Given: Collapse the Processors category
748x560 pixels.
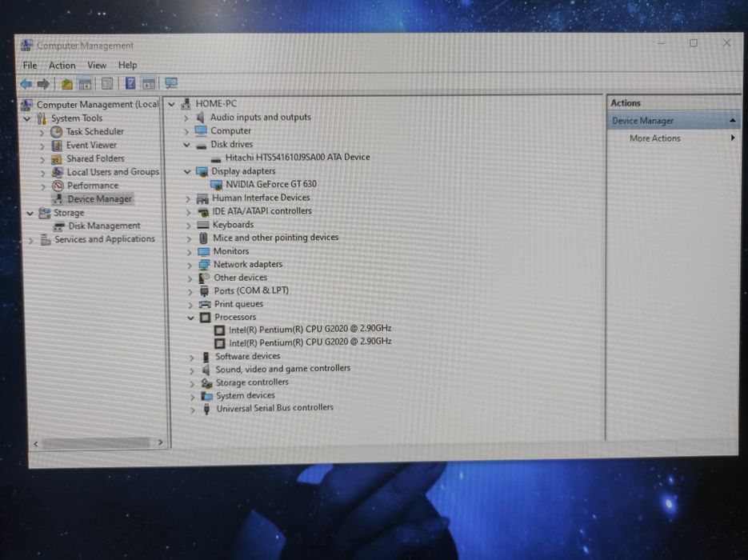Looking at the screenshot, I should tap(190, 318).
